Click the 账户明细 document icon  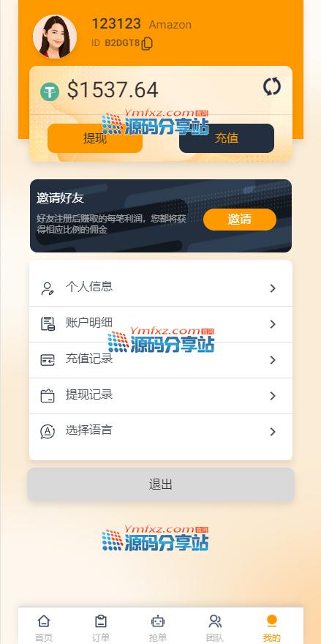coord(48,324)
